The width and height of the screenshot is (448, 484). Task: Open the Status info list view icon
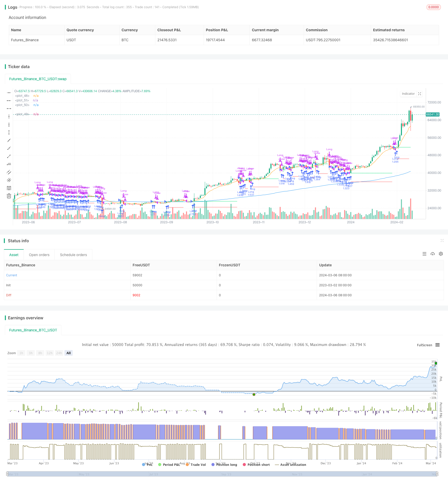click(x=424, y=254)
